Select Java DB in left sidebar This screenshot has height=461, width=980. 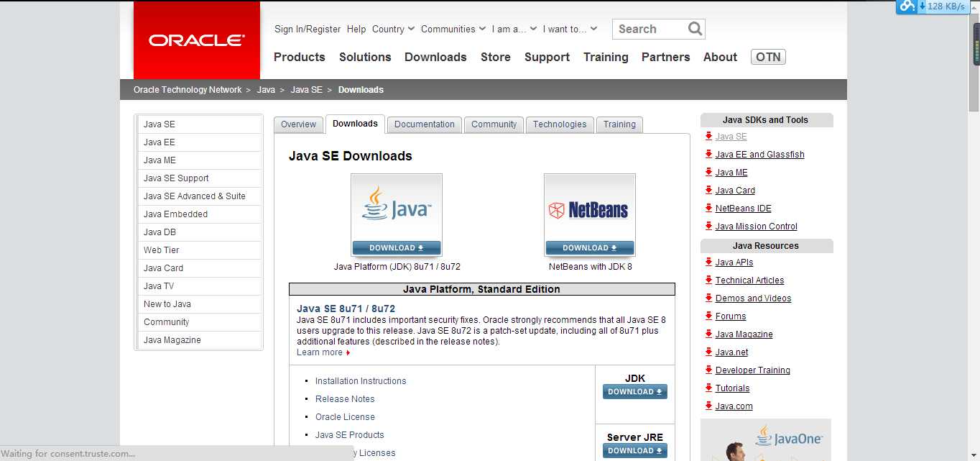(x=199, y=232)
